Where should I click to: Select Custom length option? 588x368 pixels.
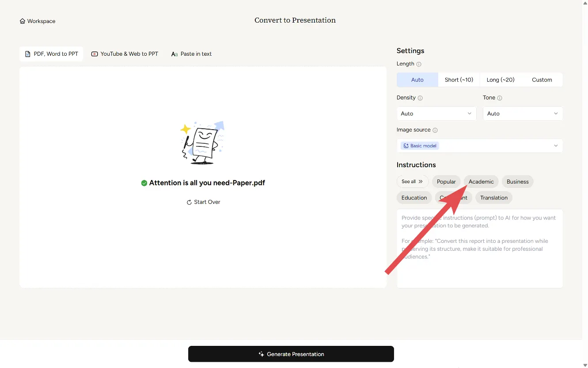coord(542,80)
